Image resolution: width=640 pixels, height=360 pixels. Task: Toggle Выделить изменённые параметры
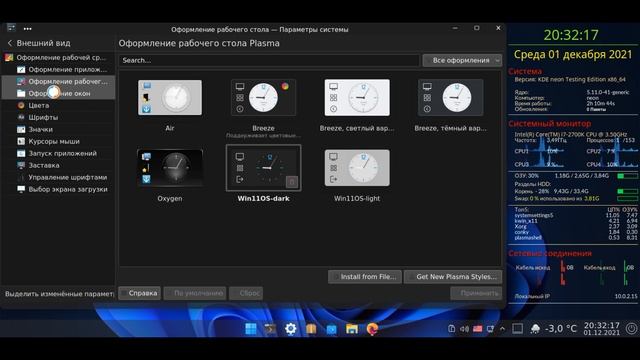59,294
